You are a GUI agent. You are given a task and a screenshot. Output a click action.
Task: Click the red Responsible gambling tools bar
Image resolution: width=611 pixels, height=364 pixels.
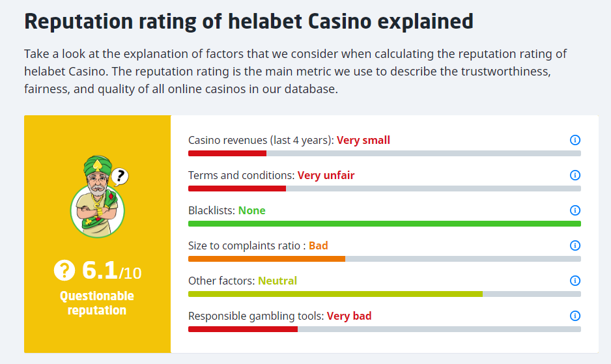coord(243,329)
